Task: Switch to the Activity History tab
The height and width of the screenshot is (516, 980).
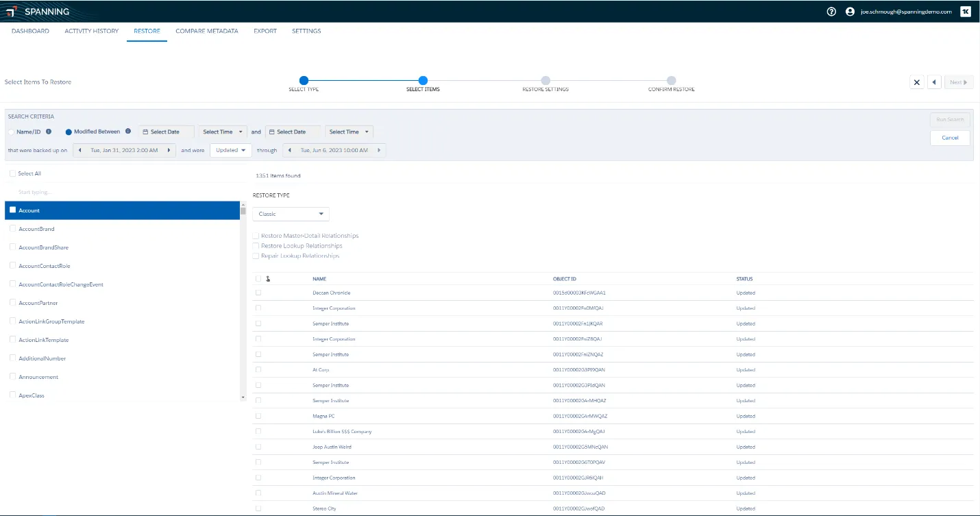Action: tap(91, 32)
